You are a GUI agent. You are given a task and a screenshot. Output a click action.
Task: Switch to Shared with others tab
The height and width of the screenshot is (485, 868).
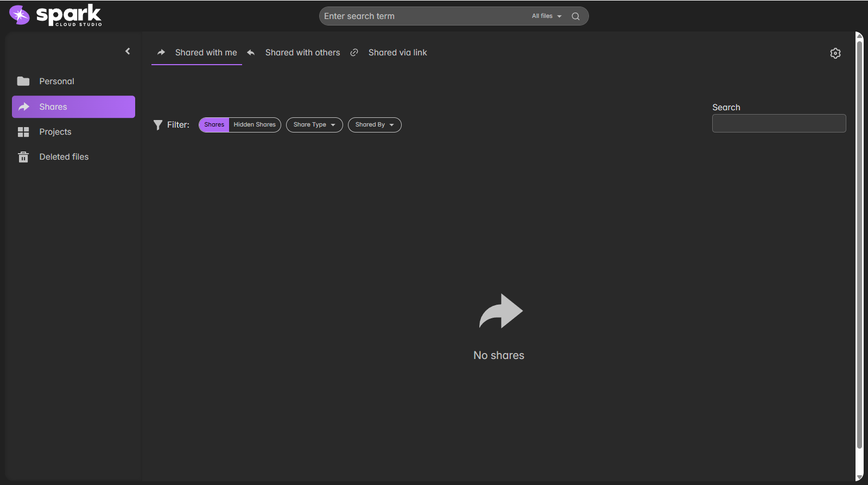[x=302, y=53]
